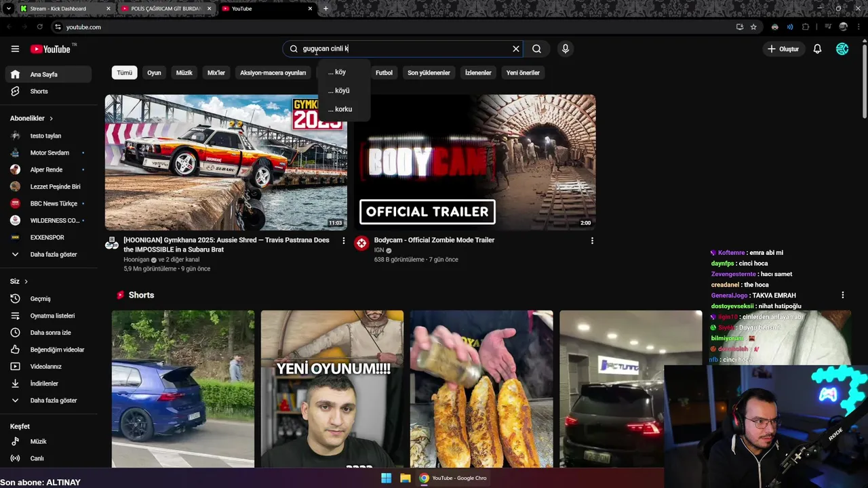The width and height of the screenshot is (868, 488).
Task: Choose the '... köyü' search suggestion
Action: [344, 90]
